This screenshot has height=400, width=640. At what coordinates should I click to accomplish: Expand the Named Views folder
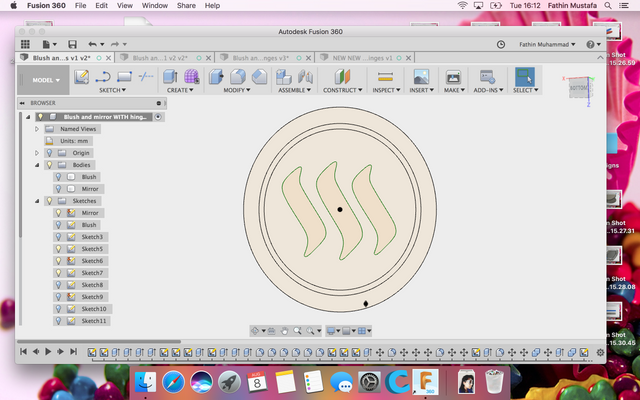pyautogui.click(x=37, y=129)
